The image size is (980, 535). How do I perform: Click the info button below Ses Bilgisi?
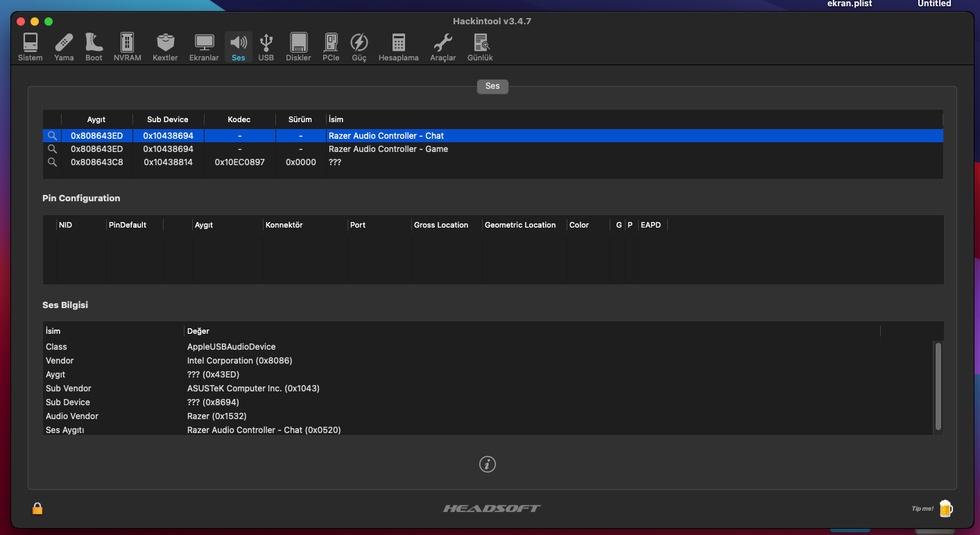click(x=488, y=464)
